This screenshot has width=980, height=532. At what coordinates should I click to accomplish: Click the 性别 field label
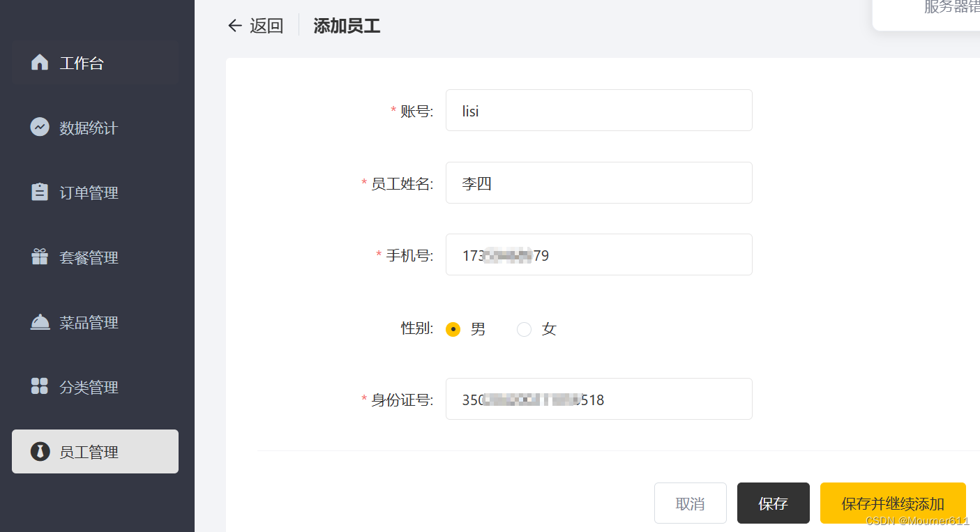[417, 328]
